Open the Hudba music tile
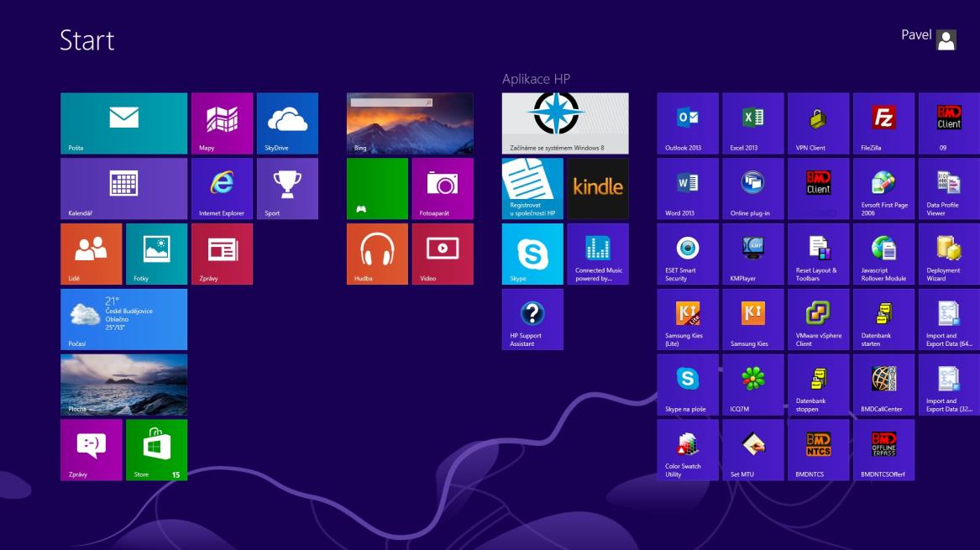The width and height of the screenshot is (980, 550). 378,254
